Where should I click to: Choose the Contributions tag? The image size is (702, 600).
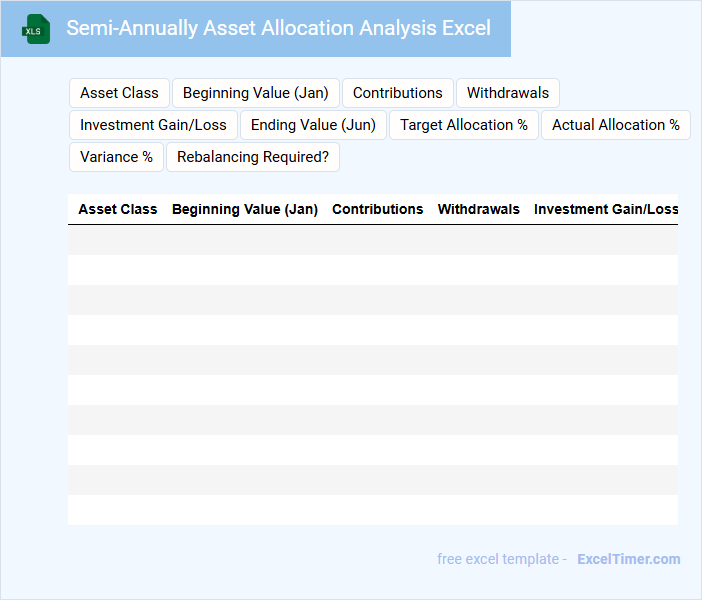[398, 93]
